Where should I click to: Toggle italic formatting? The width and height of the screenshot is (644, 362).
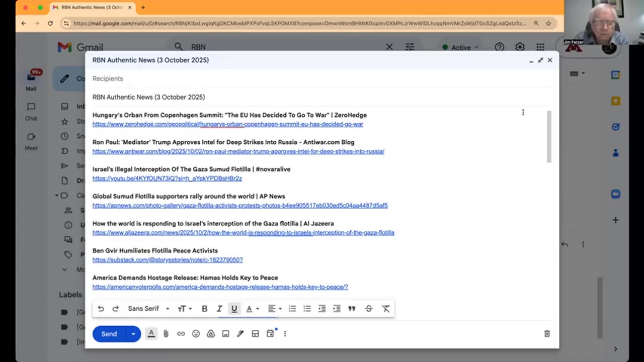pos(219,309)
